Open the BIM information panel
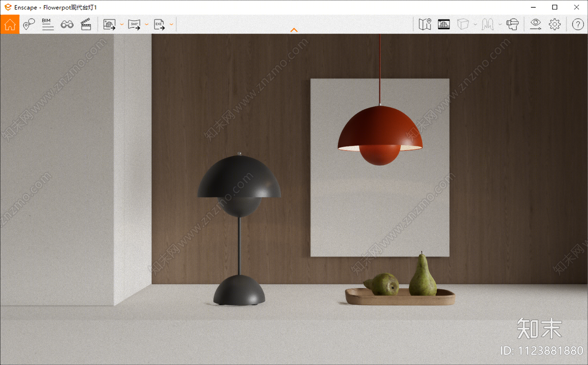588x365 pixels. (x=47, y=24)
